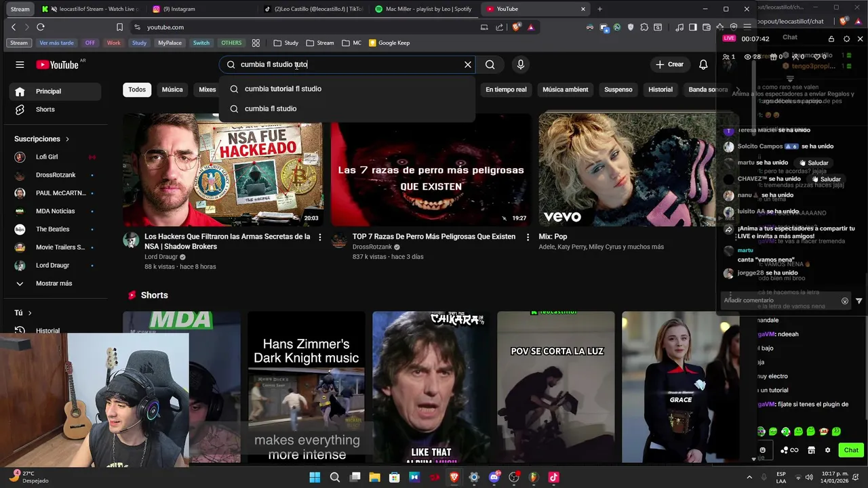The width and height of the screenshot is (868, 488).
Task: Select the Música filter chip
Action: 172,89
